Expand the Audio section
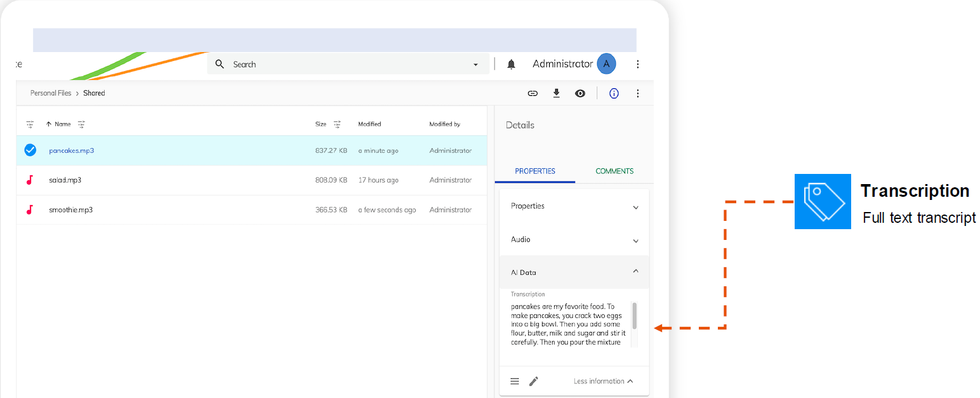The height and width of the screenshot is (398, 980). [635, 241]
